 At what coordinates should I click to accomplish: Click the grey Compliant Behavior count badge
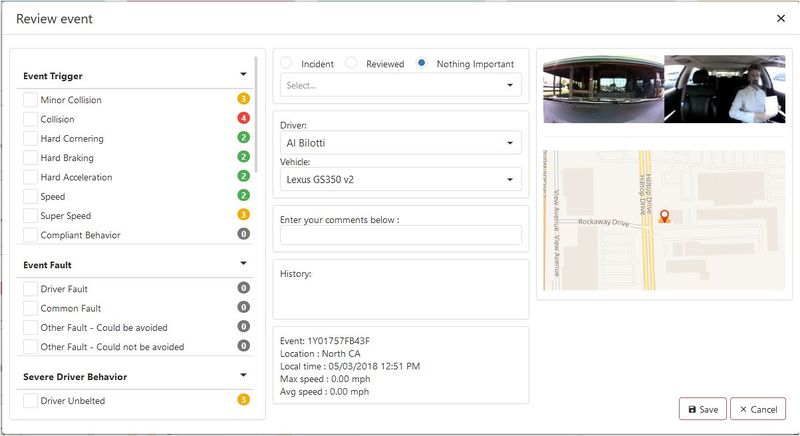point(243,234)
